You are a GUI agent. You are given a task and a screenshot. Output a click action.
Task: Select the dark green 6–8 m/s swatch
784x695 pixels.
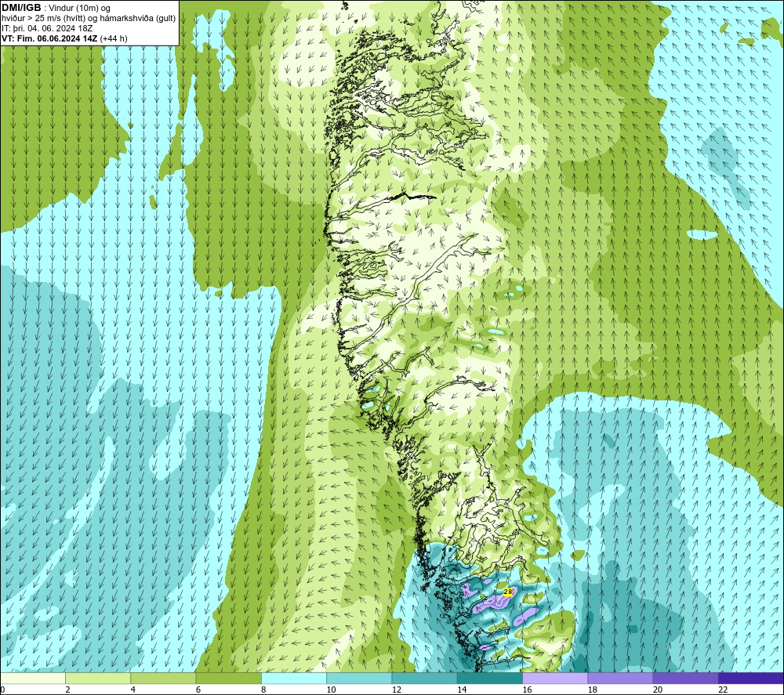(x=228, y=678)
